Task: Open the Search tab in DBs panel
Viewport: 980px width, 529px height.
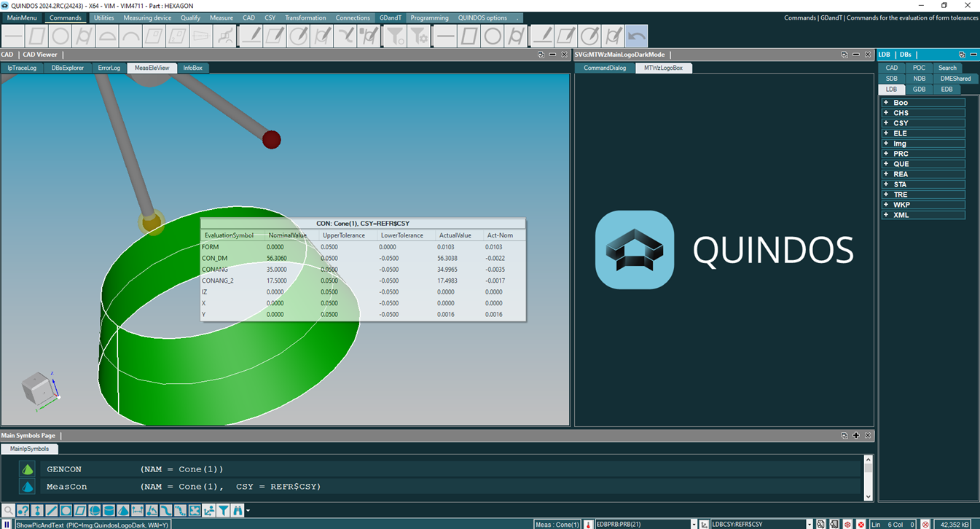Action: tap(947, 68)
